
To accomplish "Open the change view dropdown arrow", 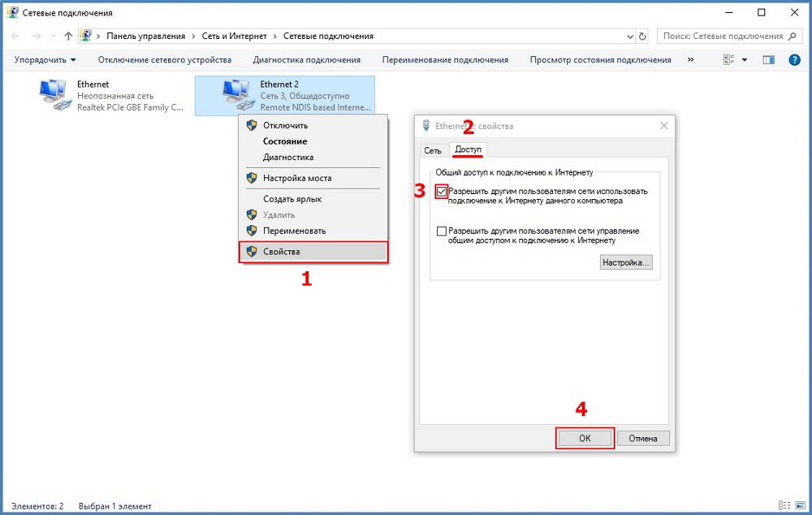I will pos(745,60).
